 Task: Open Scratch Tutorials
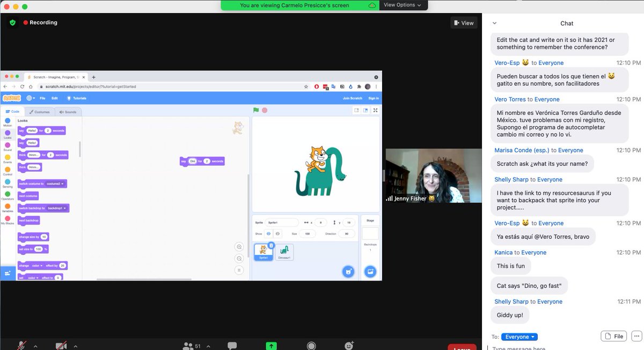click(x=76, y=98)
